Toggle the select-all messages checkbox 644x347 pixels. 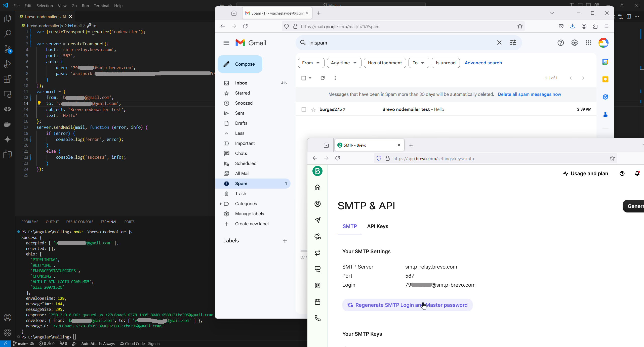coord(304,78)
